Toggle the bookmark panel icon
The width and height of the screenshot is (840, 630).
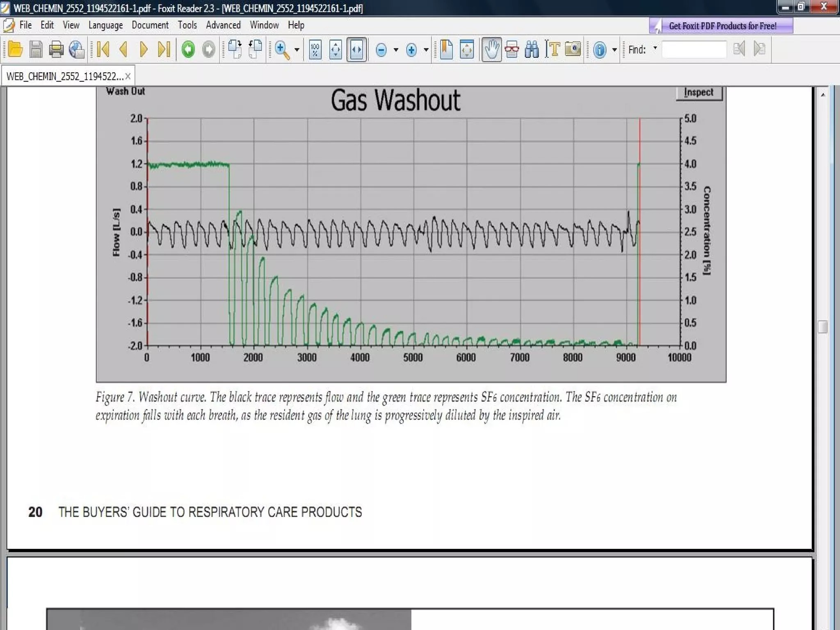tap(446, 50)
